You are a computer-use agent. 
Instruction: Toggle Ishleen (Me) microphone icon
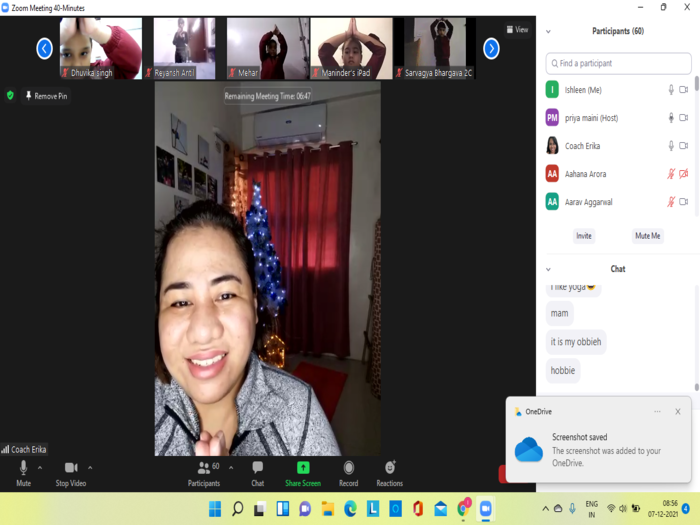coord(671,90)
